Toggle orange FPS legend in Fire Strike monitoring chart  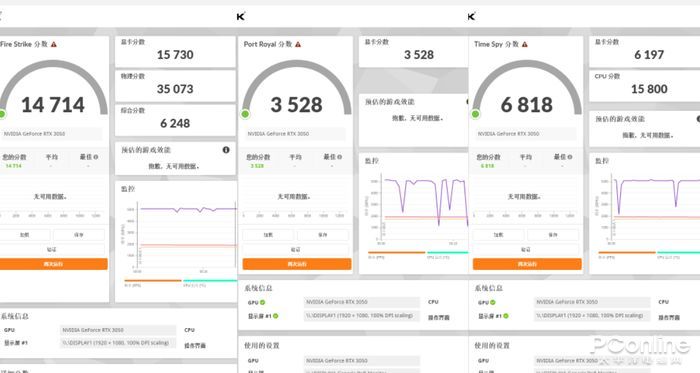coord(153,282)
